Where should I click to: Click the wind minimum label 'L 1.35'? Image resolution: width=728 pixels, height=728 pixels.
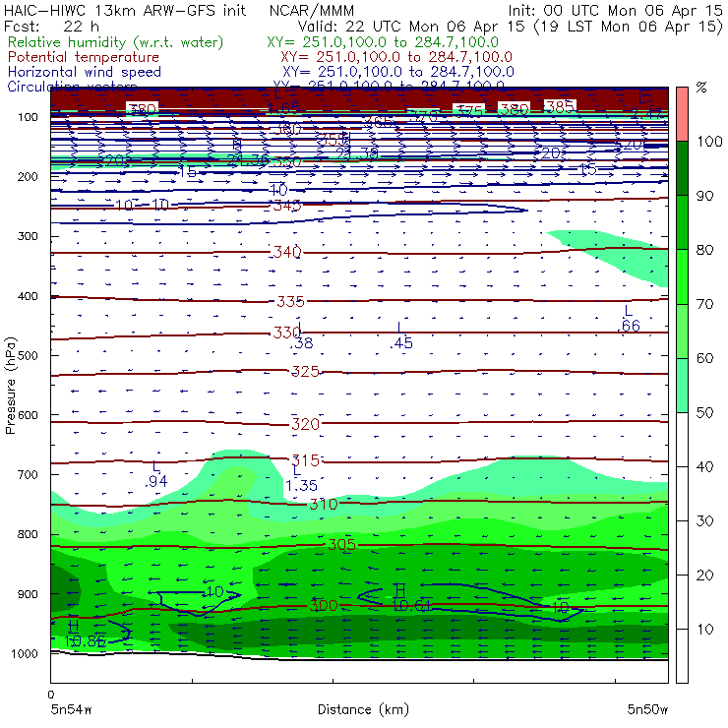[301, 479]
